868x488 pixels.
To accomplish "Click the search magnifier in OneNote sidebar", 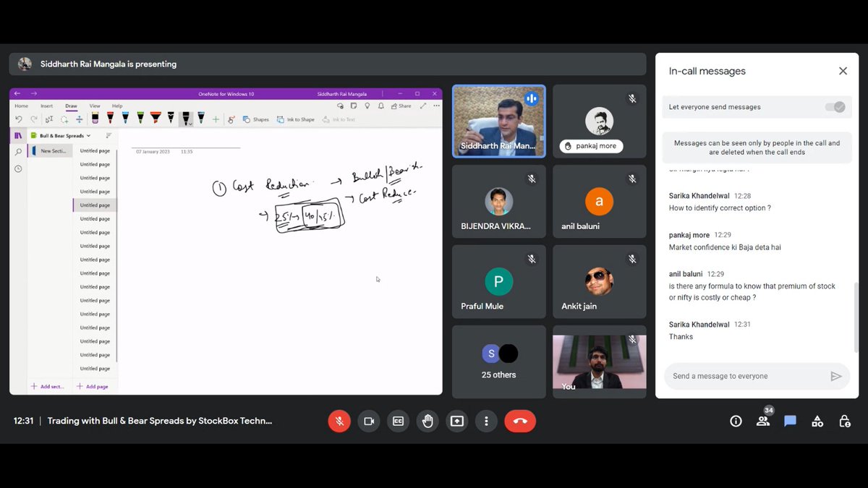I will pos(18,152).
